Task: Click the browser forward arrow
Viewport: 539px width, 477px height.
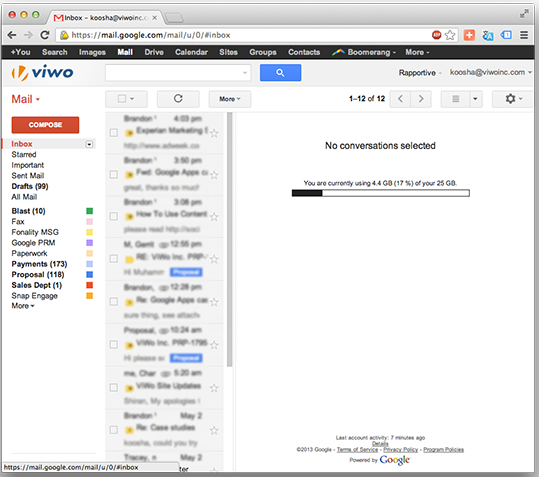Action: 28,35
